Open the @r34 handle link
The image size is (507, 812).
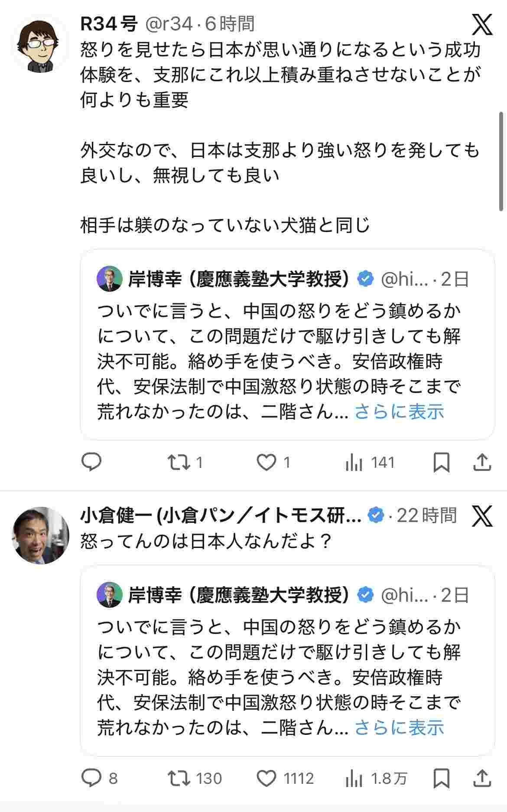[x=169, y=24]
